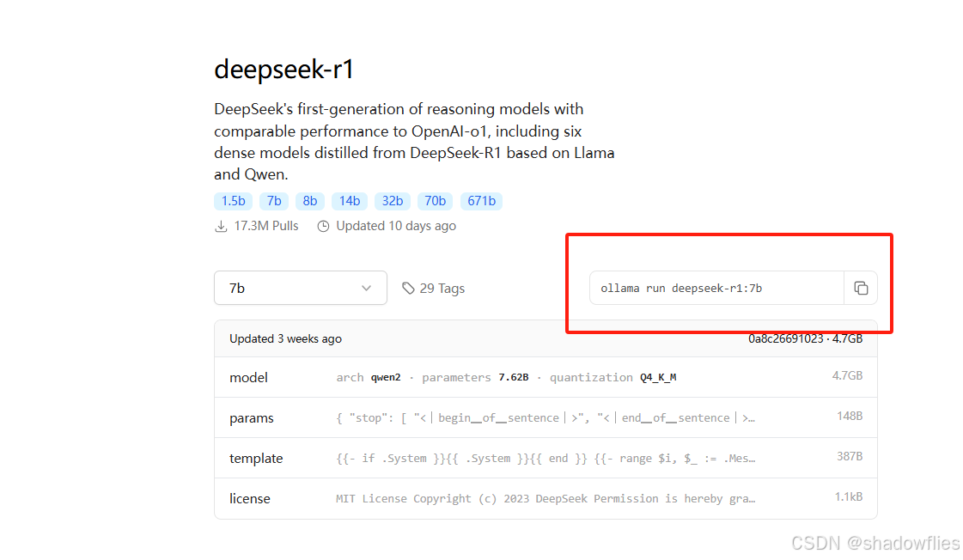
Task: Click the 17.3M Pulls text
Action: click(266, 226)
